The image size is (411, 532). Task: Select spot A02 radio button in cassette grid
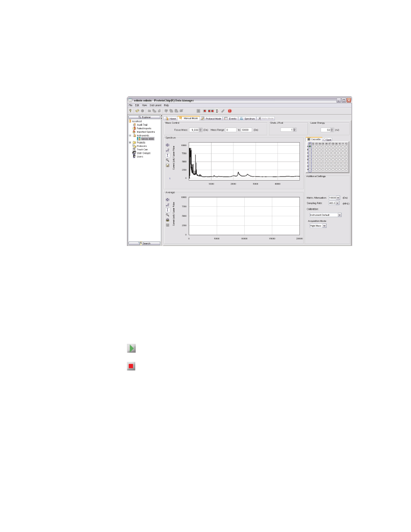313,146
